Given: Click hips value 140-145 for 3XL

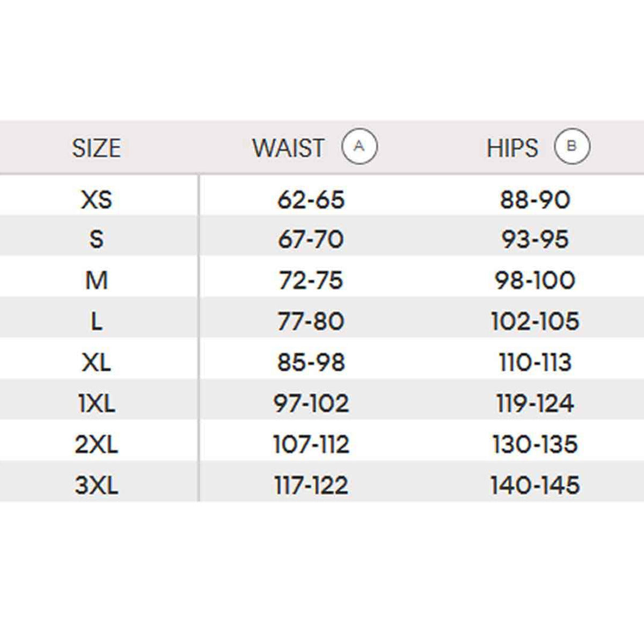Looking at the screenshot, I should (535, 486).
